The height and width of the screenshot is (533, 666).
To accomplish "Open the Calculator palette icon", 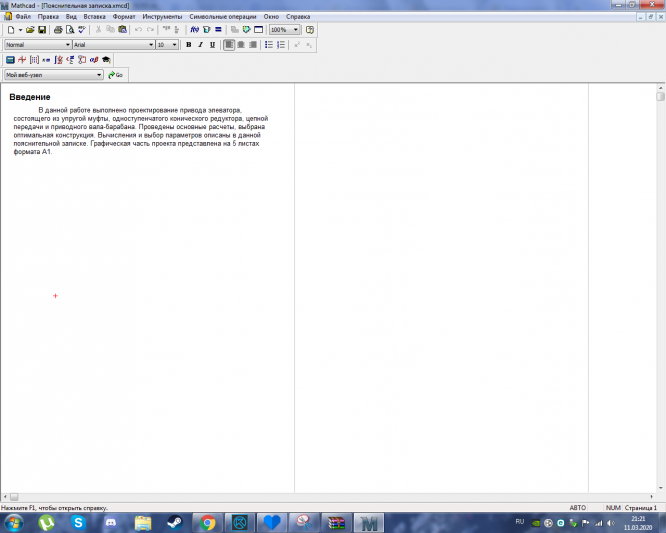I will (x=10, y=60).
